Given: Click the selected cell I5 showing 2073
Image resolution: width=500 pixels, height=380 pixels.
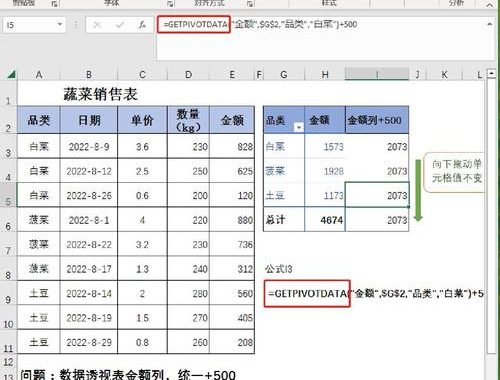Looking at the screenshot, I should pos(377,195).
